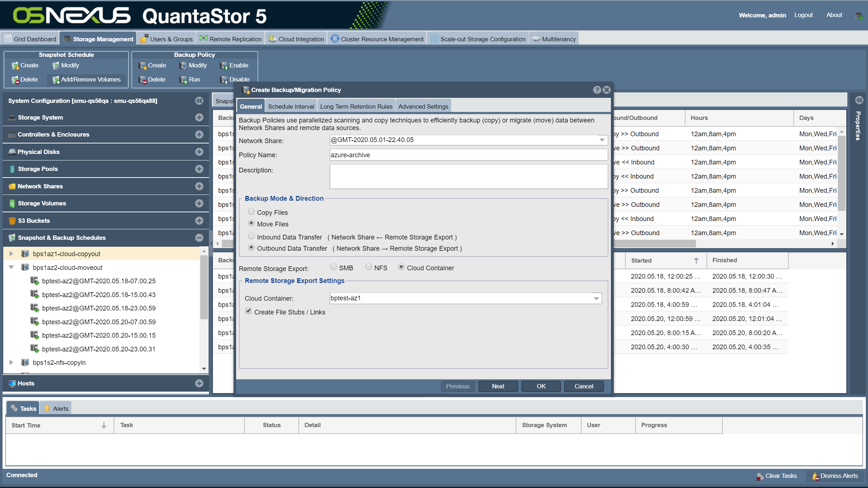Click the Backup Policy Run icon
The width and height of the screenshot is (868, 488).
click(x=183, y=80)
